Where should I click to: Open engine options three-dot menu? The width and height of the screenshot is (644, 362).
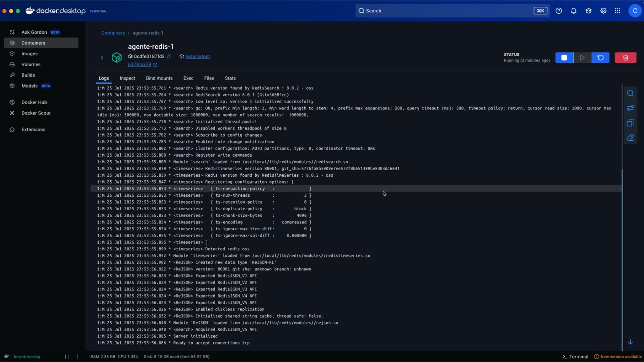pos(77,357)
